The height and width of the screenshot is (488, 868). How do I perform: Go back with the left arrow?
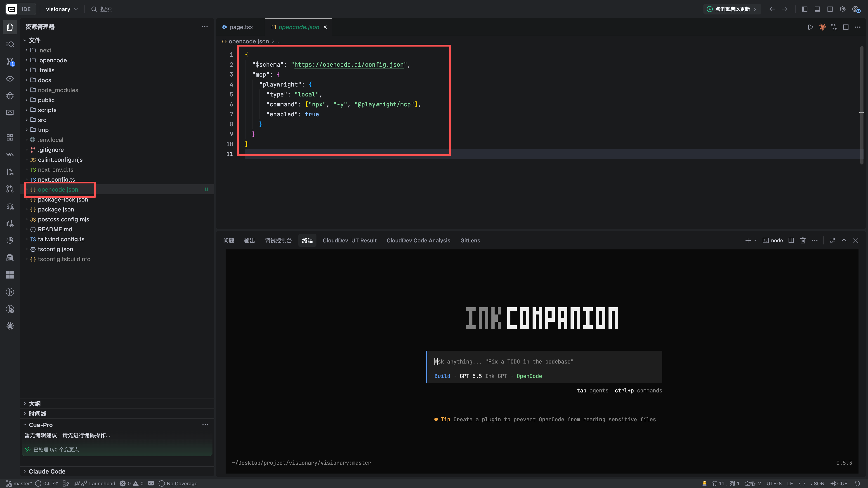tap(772, 9)
